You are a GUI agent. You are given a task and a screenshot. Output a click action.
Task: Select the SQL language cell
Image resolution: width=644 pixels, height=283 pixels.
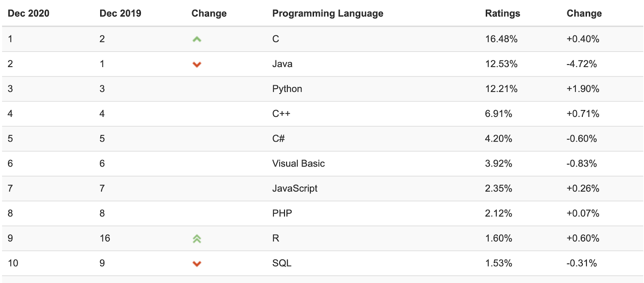pos(282,263)
